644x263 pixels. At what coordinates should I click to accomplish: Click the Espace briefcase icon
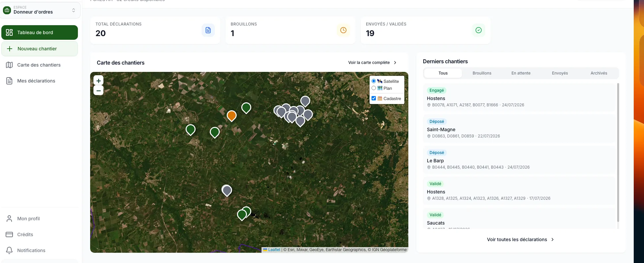click(x=7, y=10)
